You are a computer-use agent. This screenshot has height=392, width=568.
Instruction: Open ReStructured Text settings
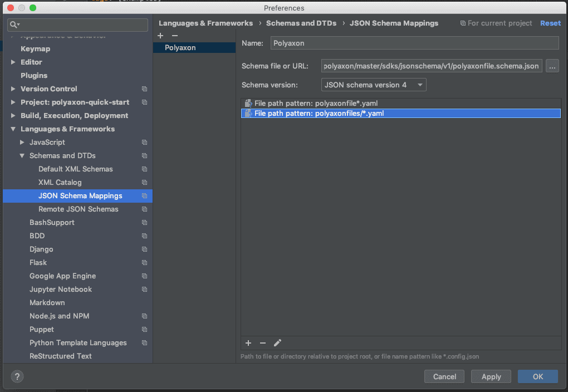pyautogui.click(x=61, y=356)
